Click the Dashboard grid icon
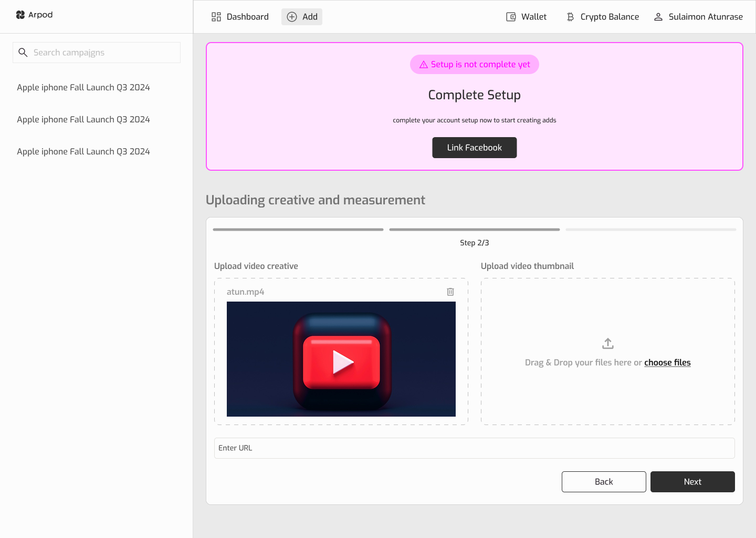The height and width of the screenshot is (538, 756). 216,17
